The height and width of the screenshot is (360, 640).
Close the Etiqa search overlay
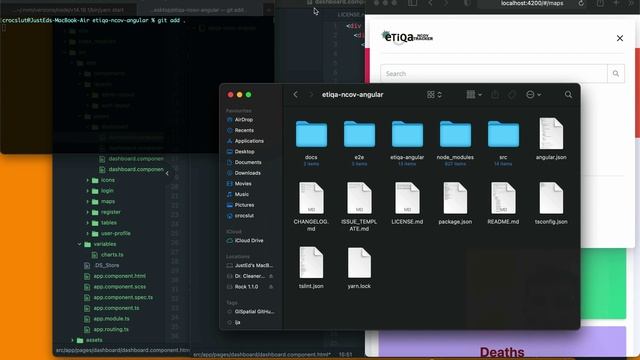tap(620, 38)
